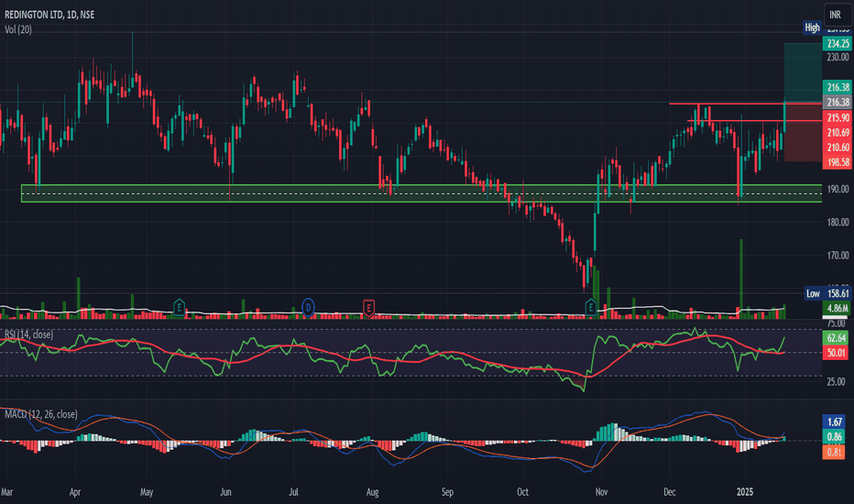The height and width of the screenshot is (504, 854).
Task: Click the Sep label on the time axis
Action: click(x=447, y=492)
